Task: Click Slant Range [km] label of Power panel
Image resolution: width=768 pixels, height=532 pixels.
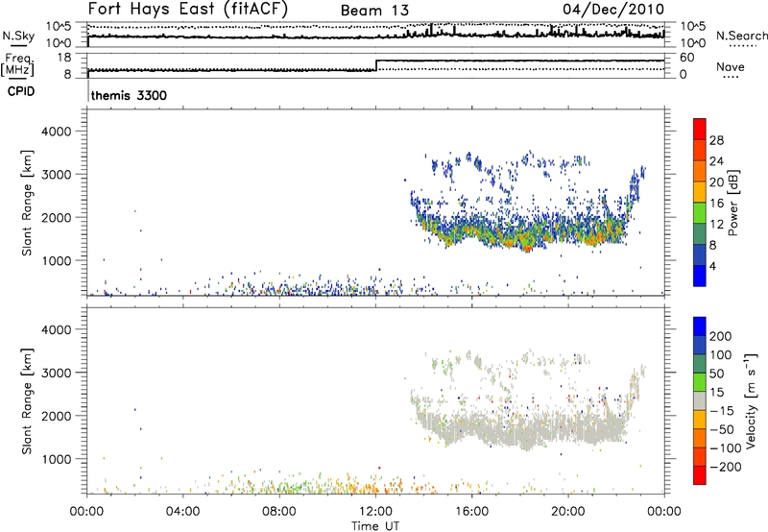Action: [x=27, y=203]
